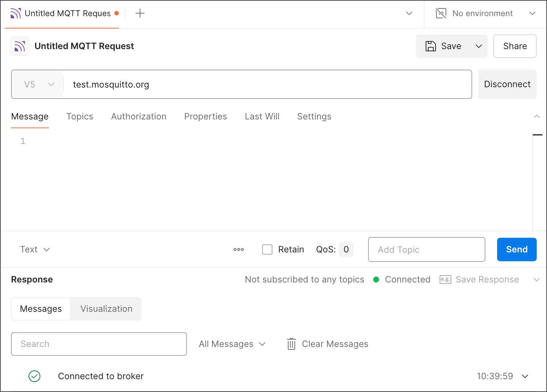Select the Messages response view

pyautogui.click(x=41, y=309)
